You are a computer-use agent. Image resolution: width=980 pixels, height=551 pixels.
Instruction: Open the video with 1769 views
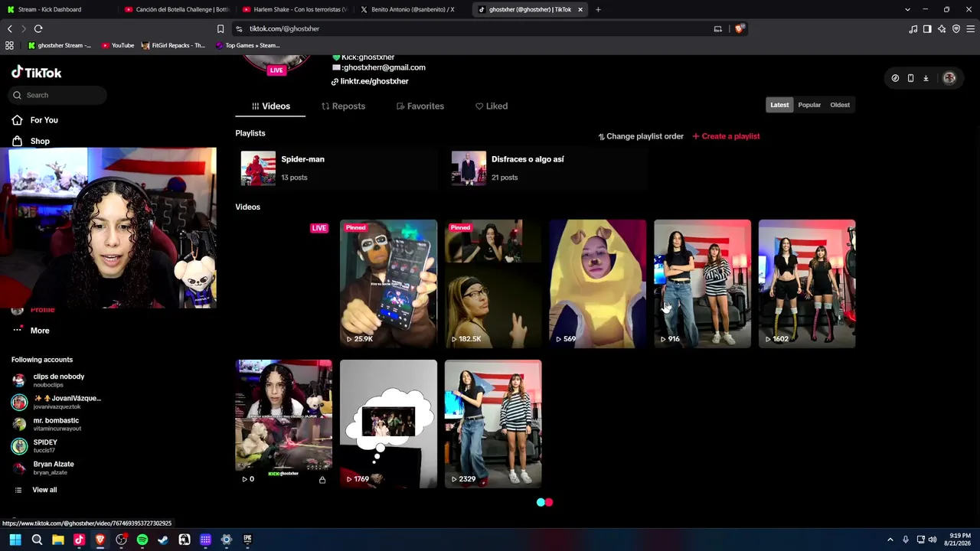coord(388,424)
